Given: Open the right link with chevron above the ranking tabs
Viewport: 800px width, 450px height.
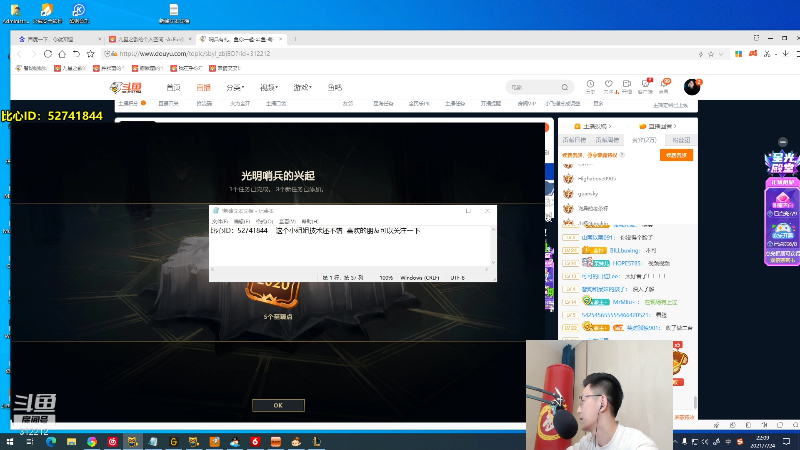Looking at the screenshot, I should tap(658, 126).
